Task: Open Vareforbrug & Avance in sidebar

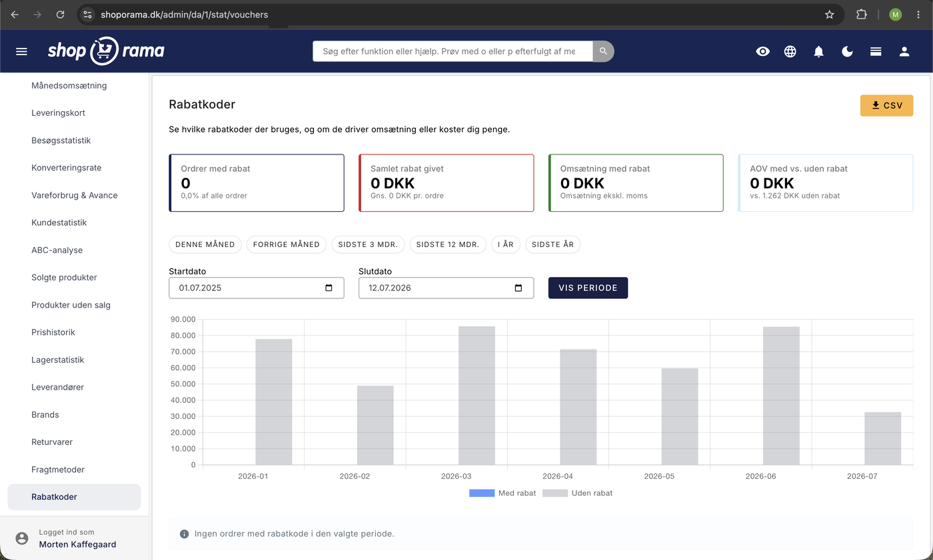Action: pos(75,195)
